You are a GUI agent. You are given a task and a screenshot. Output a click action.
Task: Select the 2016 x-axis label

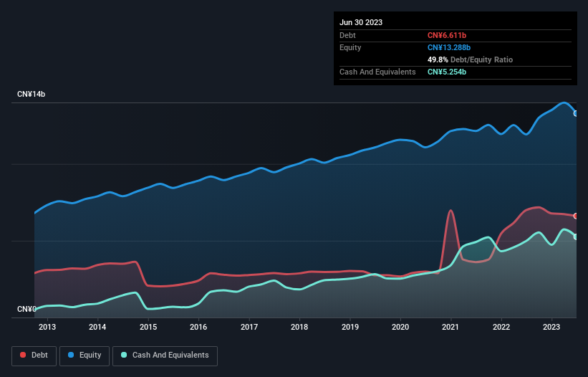[x=198, y=327]
